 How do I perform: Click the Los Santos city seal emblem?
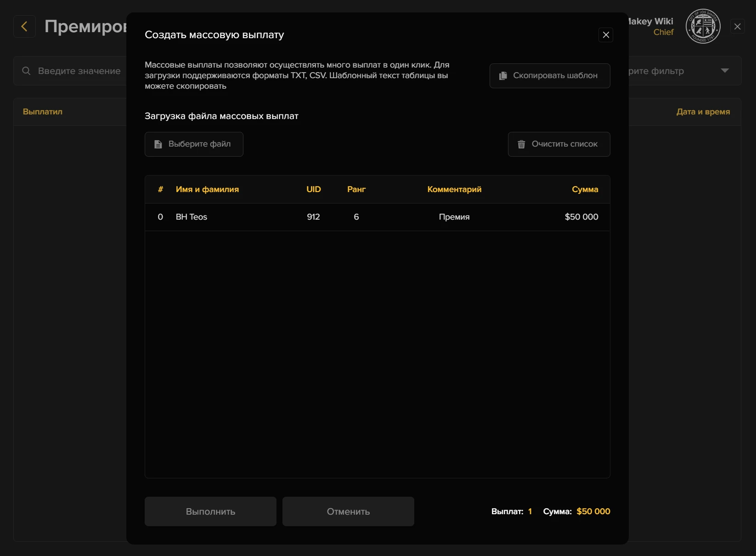(703, 27)
